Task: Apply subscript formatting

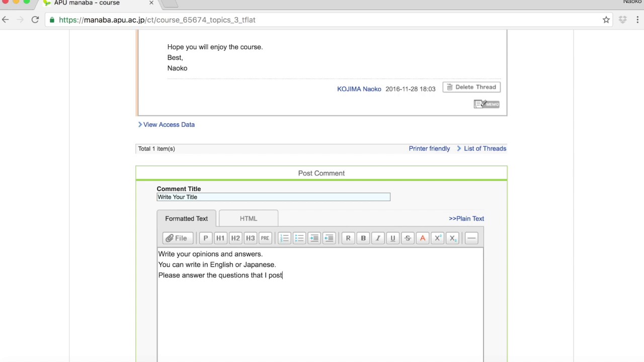Action: [x=452, y=238]
